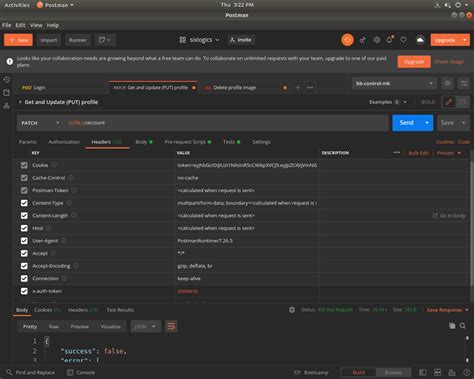Toggle the word wrap icon in response
Viewport: 474px width, 379px height.
click(x=171, y=326)
